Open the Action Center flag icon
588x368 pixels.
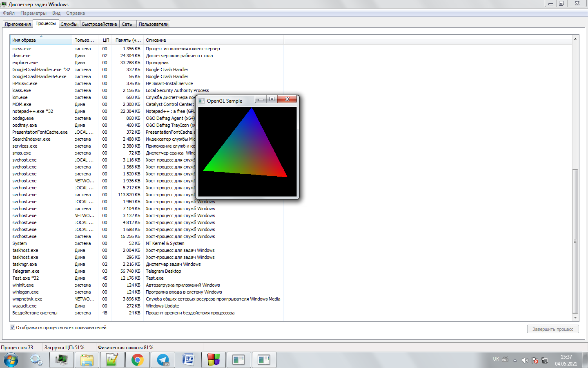[535, 360]
